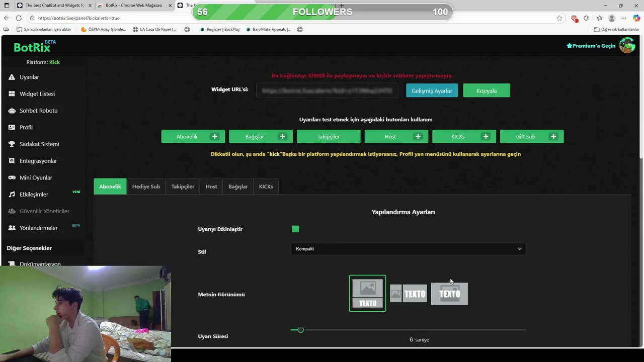Click the plus icon on Abonelik test button
644x362 pixels.
[x=215, y=136]
